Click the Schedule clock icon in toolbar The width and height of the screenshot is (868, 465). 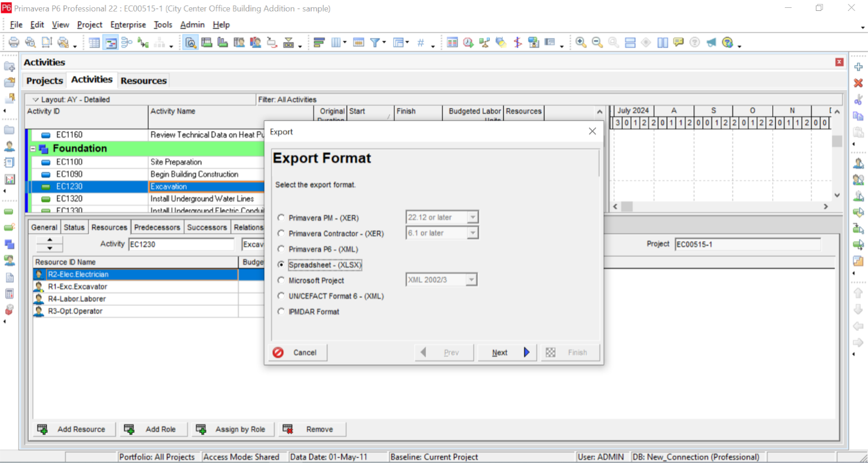point(469,42)
